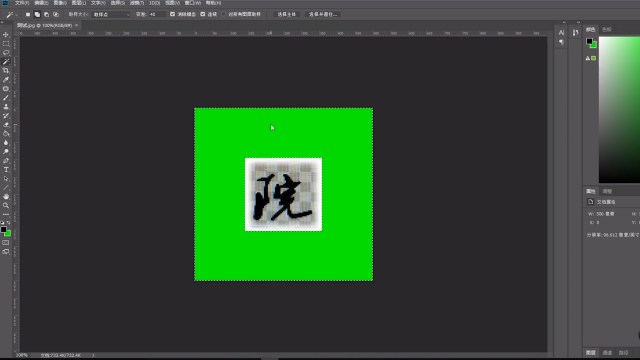Choose Subtract from Selection mode
This screenshot has width=640, height=360.
pos(47,14)
